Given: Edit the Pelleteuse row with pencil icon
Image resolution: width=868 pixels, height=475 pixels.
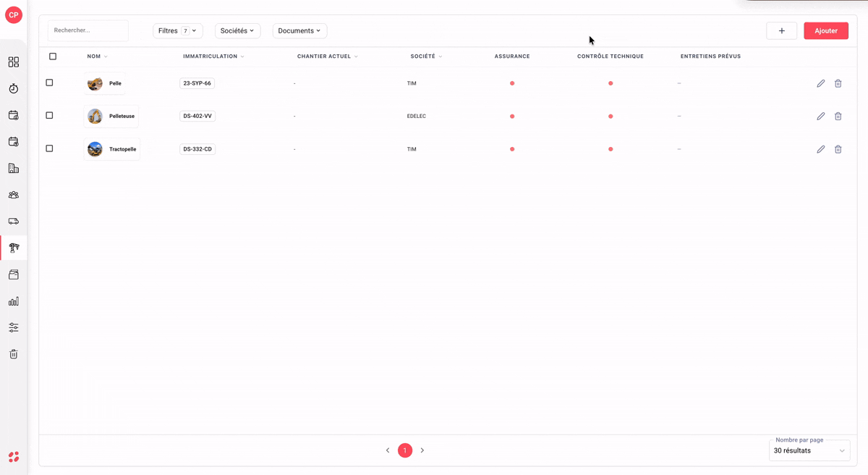Looking at the screenshot, I should coord(821,116).
